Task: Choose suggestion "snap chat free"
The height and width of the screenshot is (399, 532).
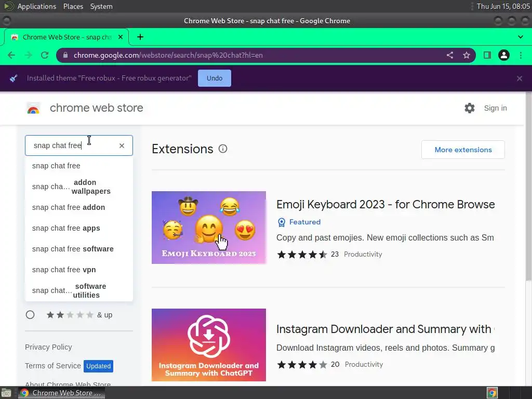Action: pyautogui.click(x=79, y=166)
